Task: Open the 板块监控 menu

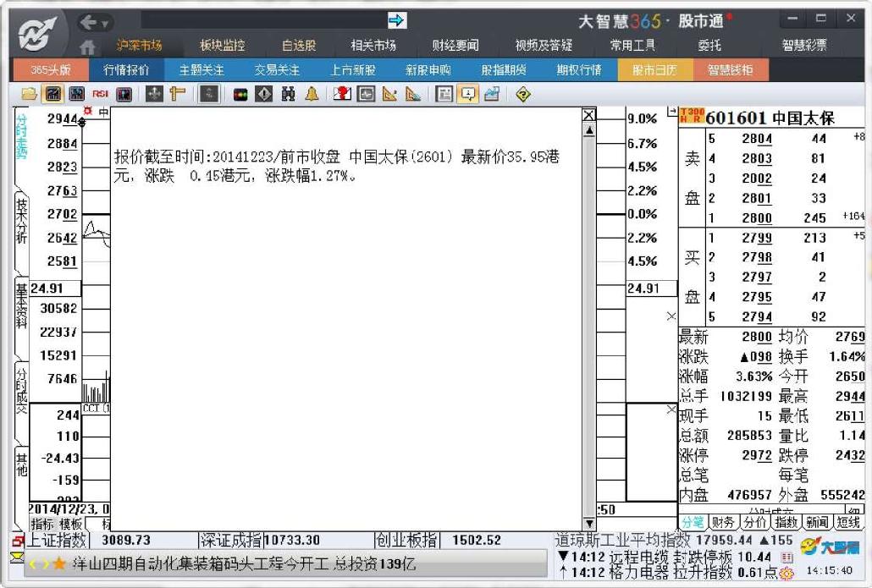Action: coord(223,45)
